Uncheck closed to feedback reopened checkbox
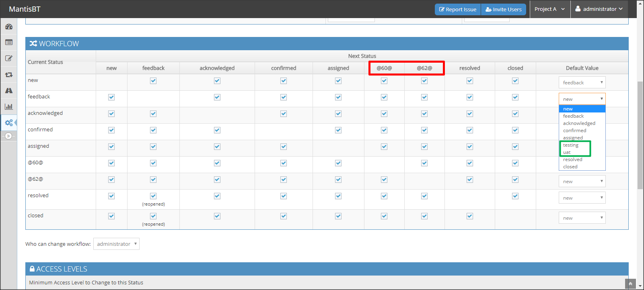644x290 pixels. tap(153, 216)
